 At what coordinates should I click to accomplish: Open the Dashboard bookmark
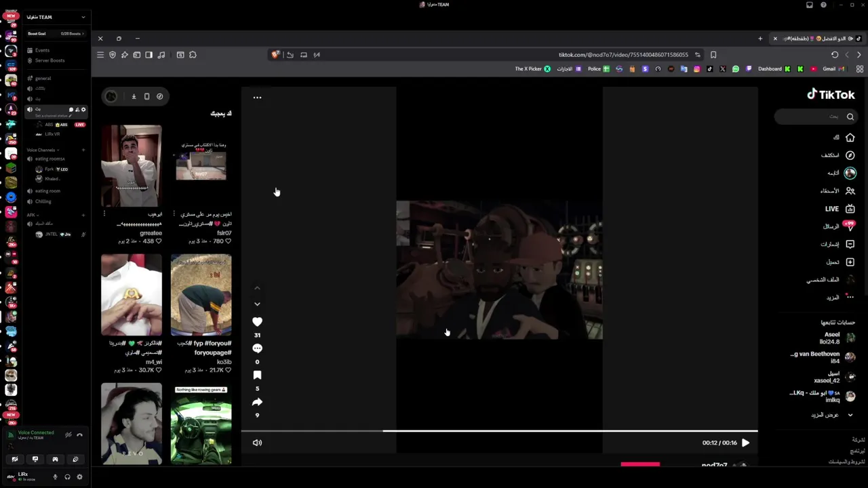pos(774,69)
